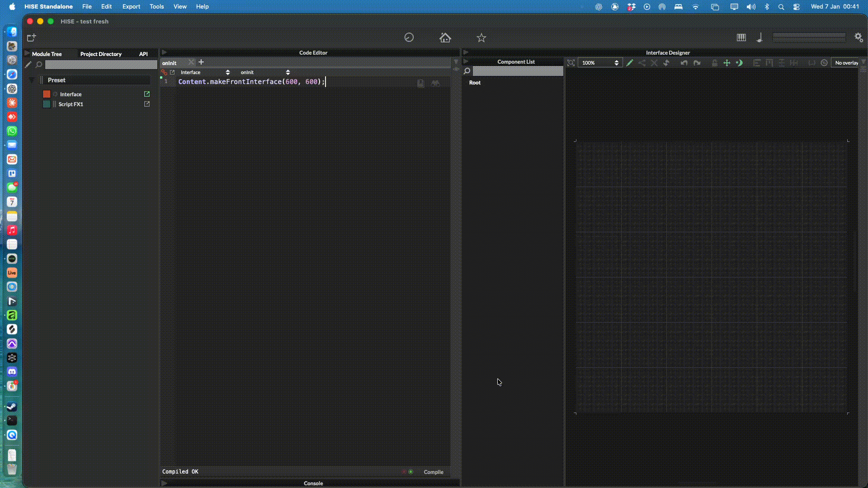Click the green move arrows icon
This screenshot has height=488, width=868.
pos(726,63)
